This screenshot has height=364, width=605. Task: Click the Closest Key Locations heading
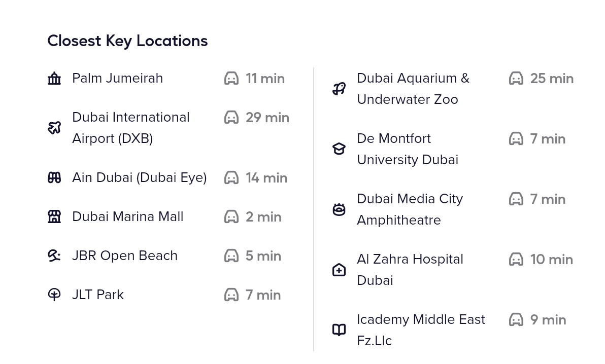click(127, 41)
